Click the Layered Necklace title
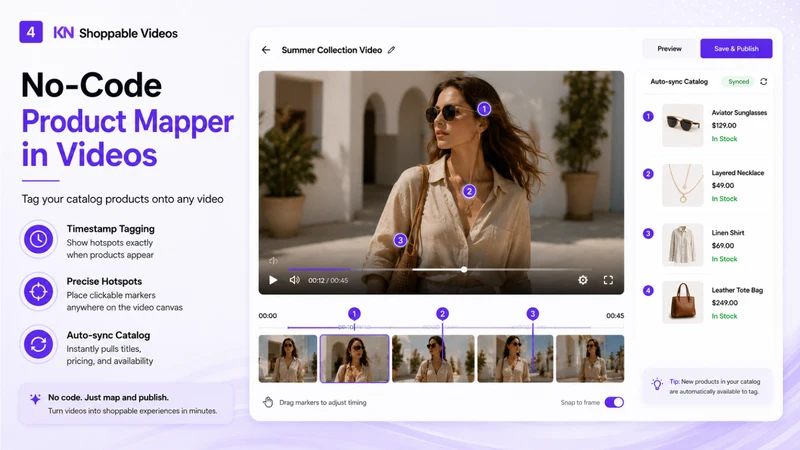 [738, 173]
